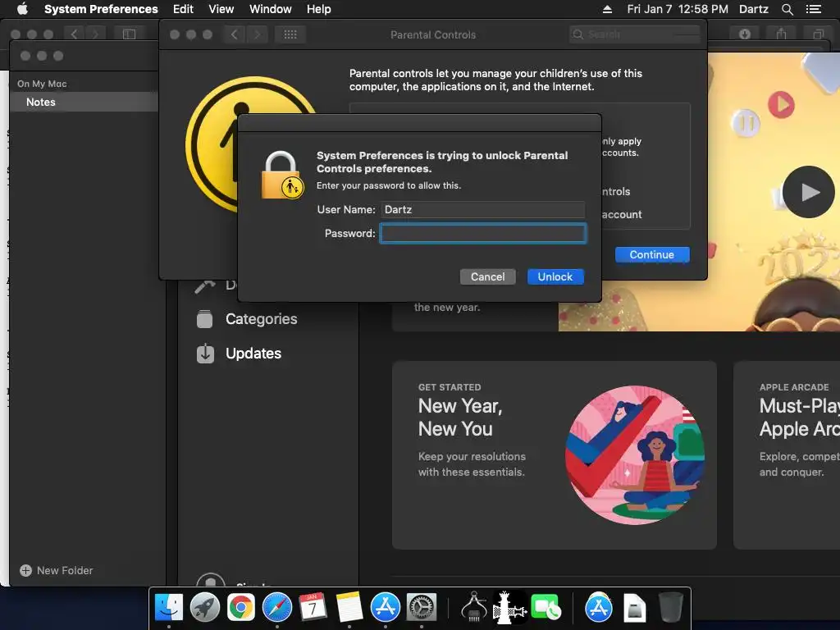
Task: Open System Preferences from the Dock
Action: (x=422, y=607)
